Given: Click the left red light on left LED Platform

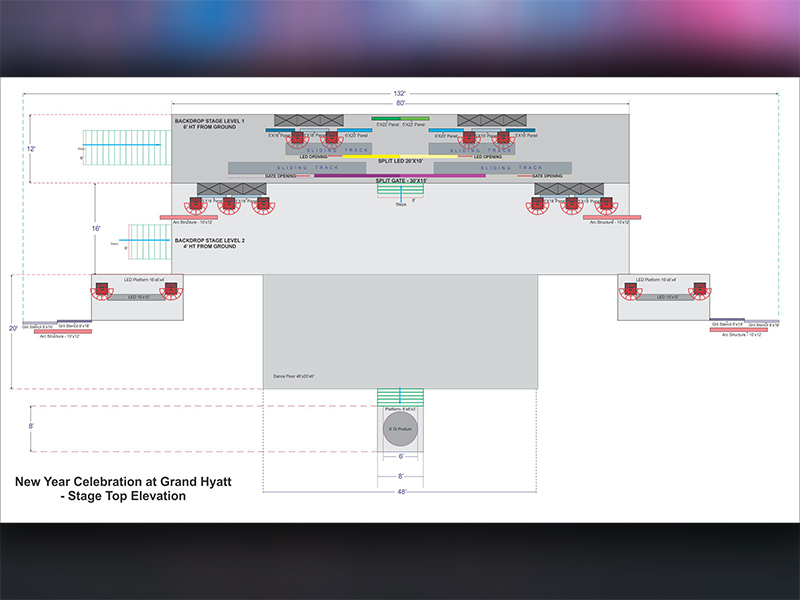Looking at the screenshot, I should (101, 291).
